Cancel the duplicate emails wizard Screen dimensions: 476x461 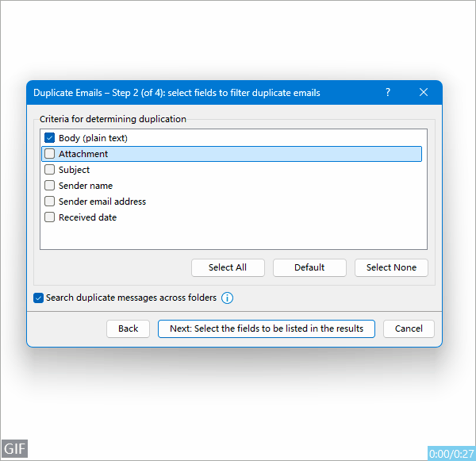(409, 328)
